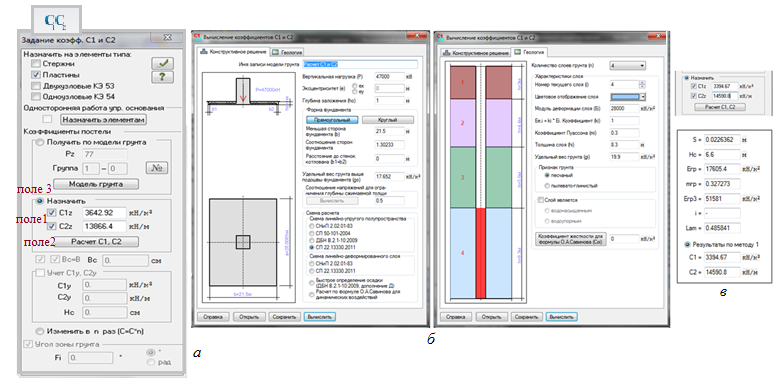776x383 pixels.
Task: Switch to the Геология tab in middle dialog
Action: coord(288,51)
